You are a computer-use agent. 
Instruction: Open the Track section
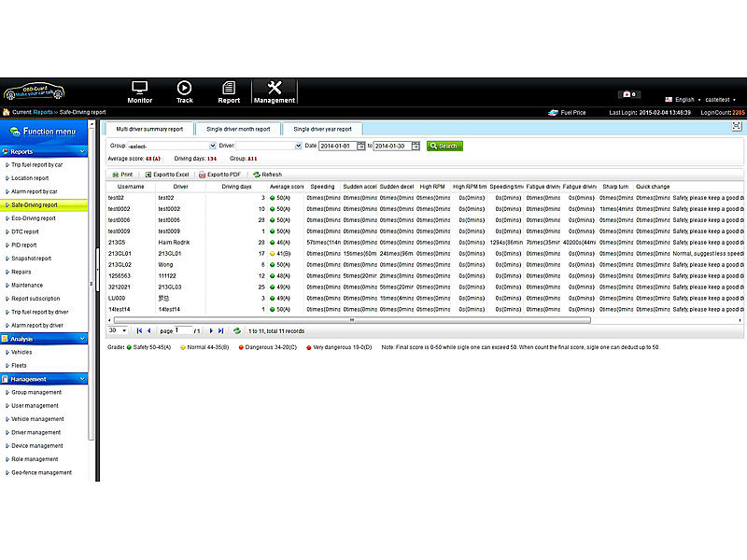(184, 92)
